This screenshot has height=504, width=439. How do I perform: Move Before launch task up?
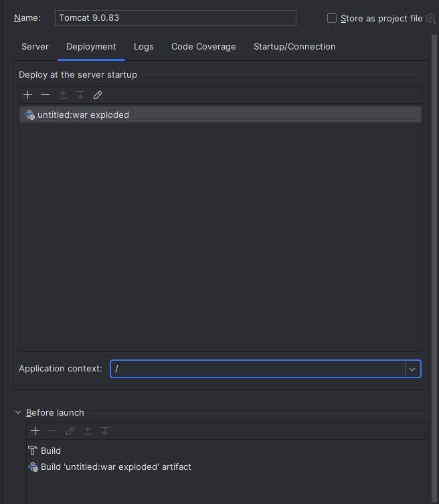click(x=88, y=431)
